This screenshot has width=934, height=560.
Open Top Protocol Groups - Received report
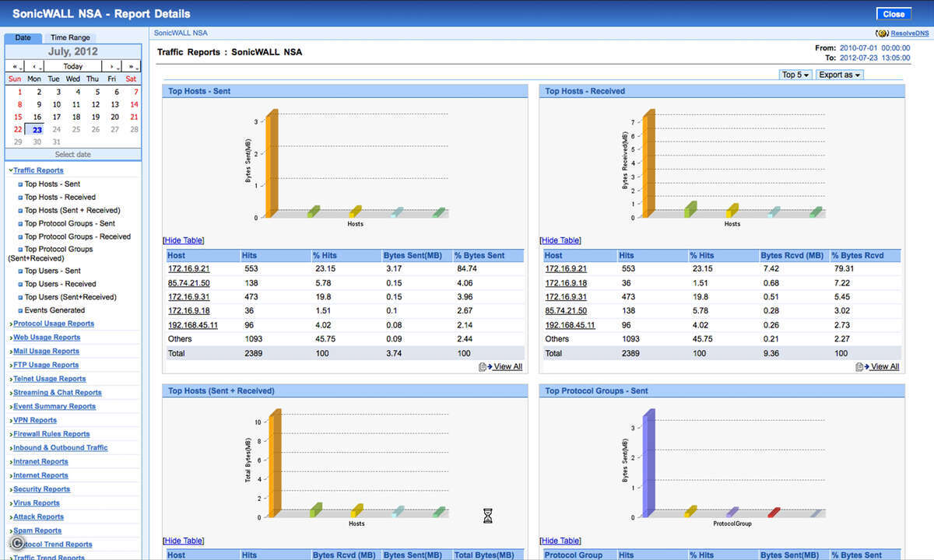pos(78,236)
